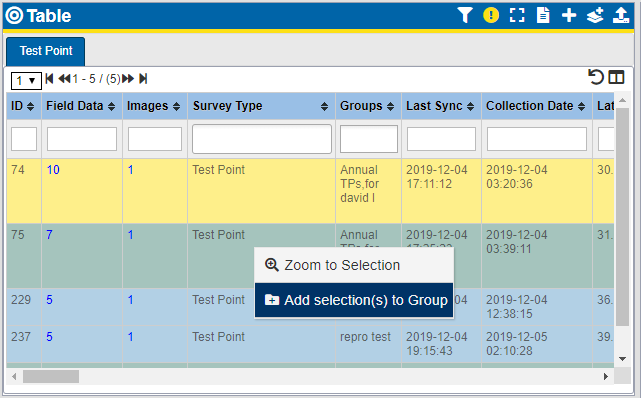Reset table with the refresh icon
The width and height of the screenshot is (641, 398).
point(596,77)
